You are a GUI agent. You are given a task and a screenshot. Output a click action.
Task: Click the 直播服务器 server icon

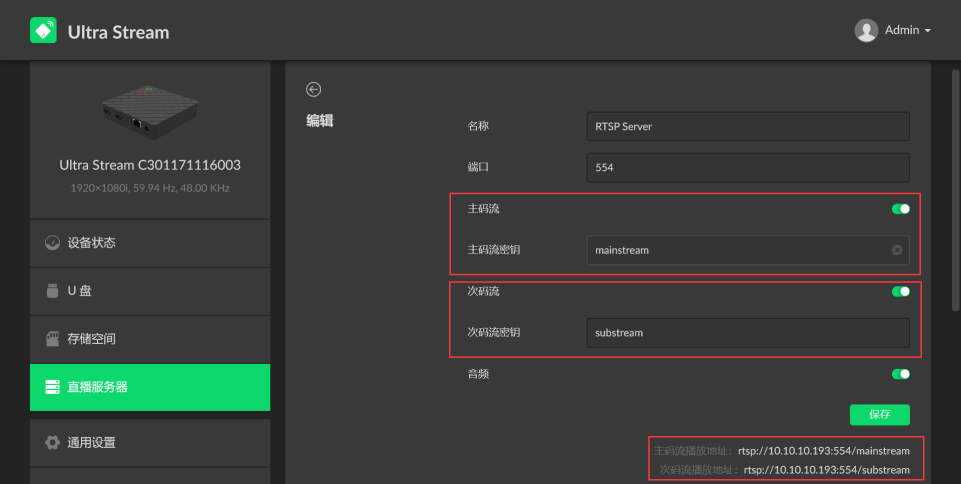[52, 387]
